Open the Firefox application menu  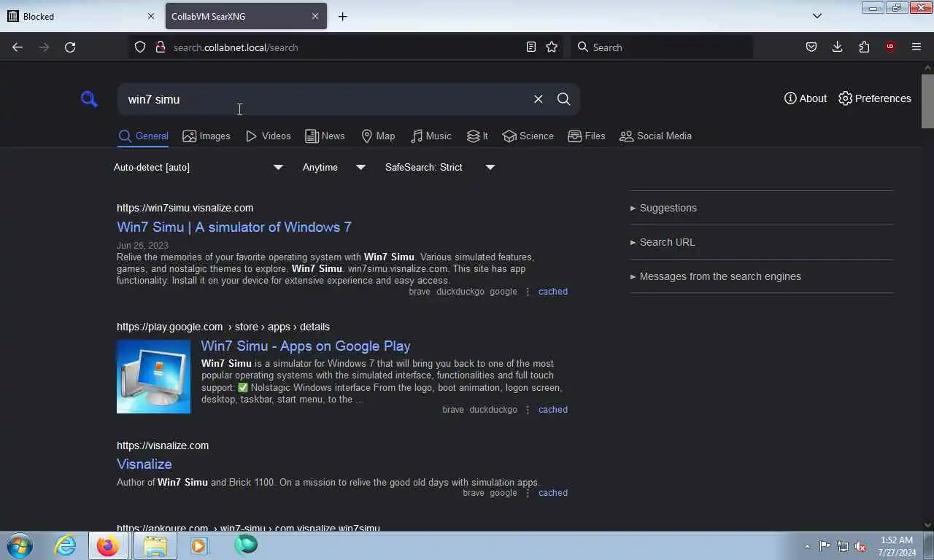coord(916,47)
